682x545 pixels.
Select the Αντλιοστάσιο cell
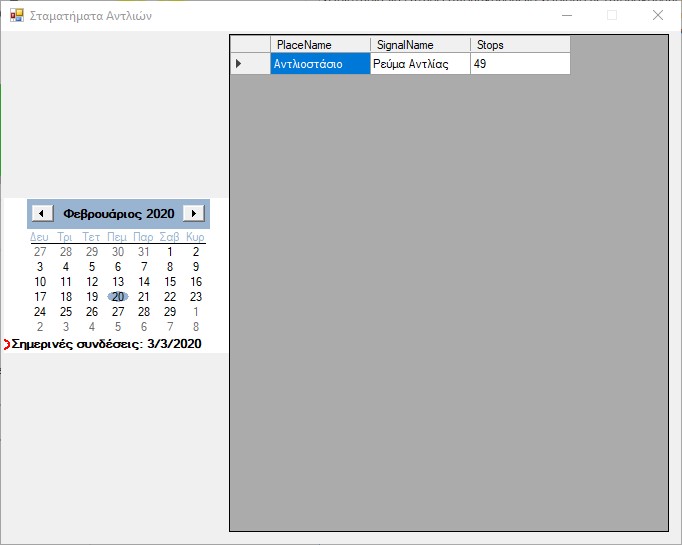tap(320, 64)
